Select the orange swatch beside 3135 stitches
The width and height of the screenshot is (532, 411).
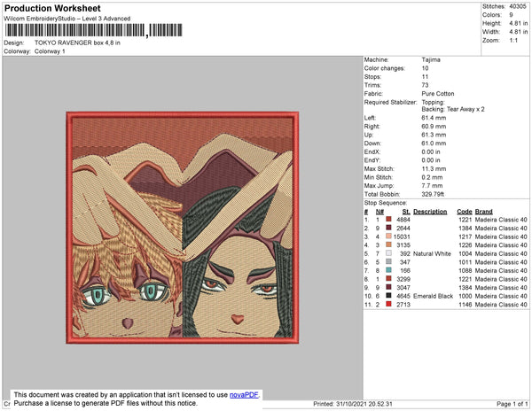[389, 245]
